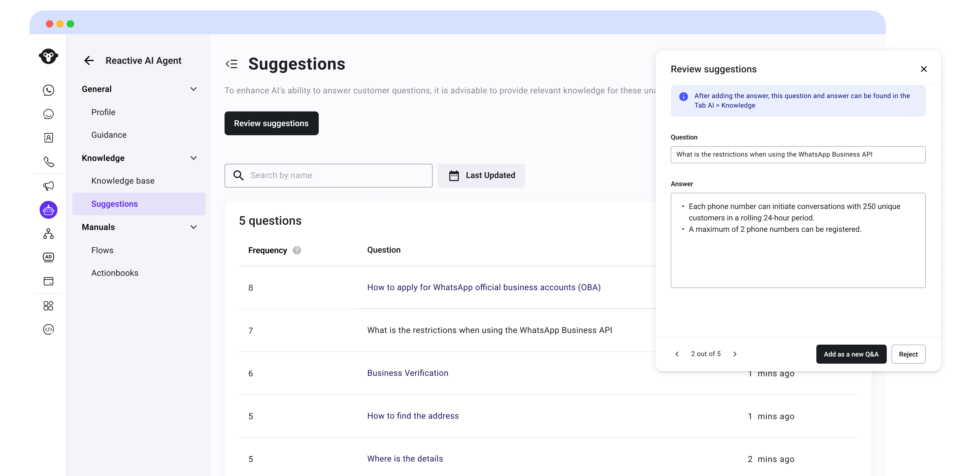980x476 pixels.
Task: Open Knowledge base menu item
Action: [123, 181]
